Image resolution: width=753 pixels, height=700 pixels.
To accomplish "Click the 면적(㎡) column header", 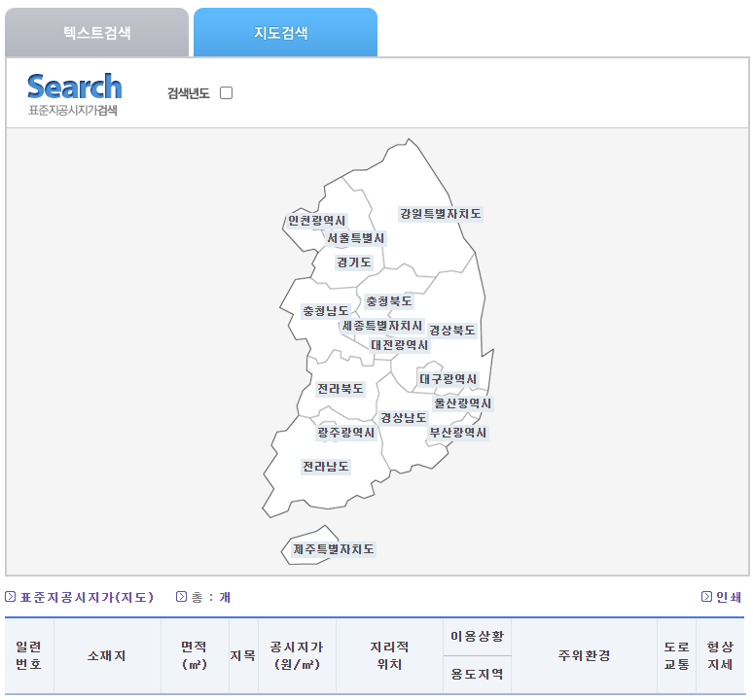I will 195,655.
